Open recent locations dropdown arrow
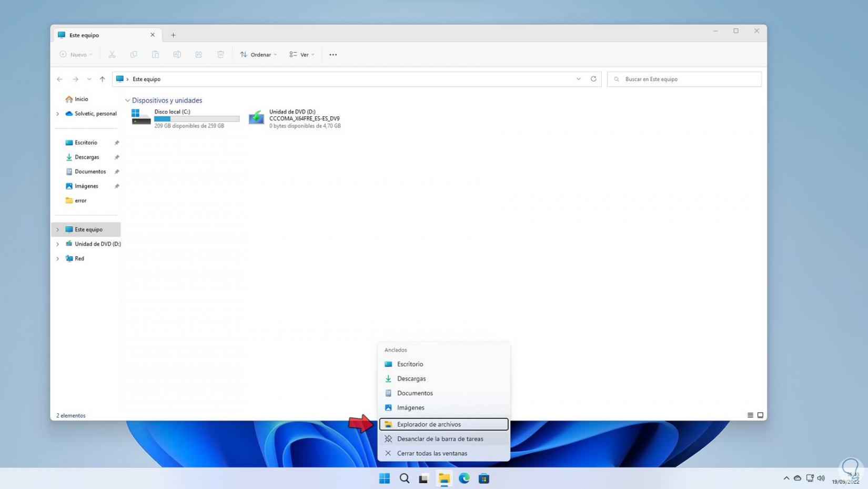 click(x=89, y=79)
